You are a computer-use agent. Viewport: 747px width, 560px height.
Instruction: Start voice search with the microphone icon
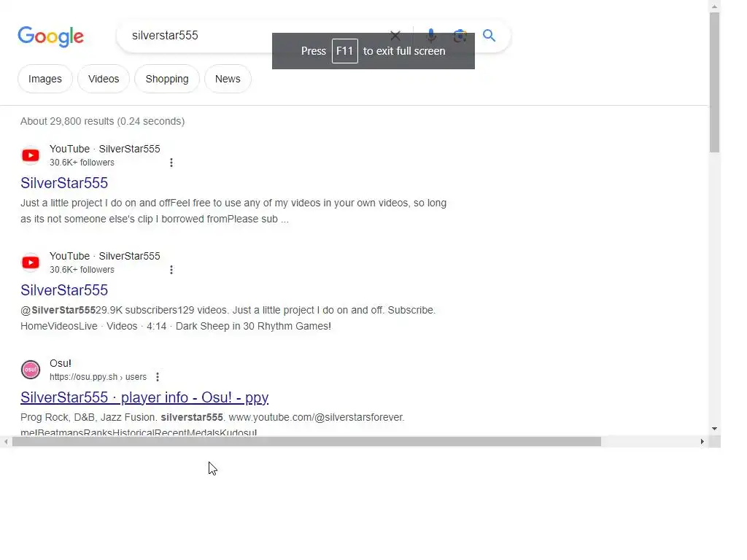click(431, 35)
